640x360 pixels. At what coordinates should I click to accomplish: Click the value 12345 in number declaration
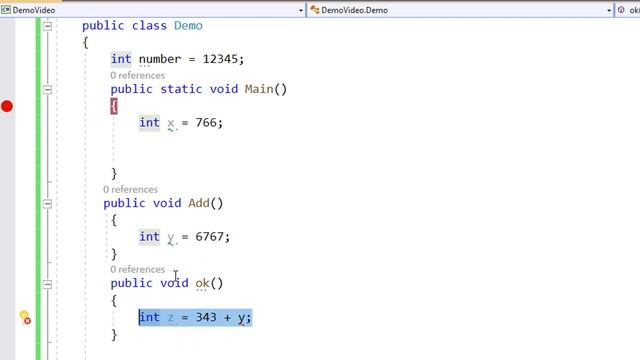click(220, 59)
